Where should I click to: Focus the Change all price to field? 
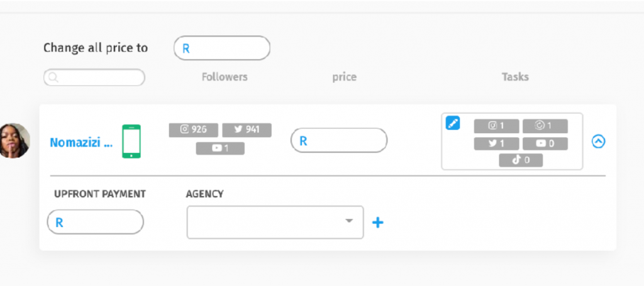pos(222,48)
